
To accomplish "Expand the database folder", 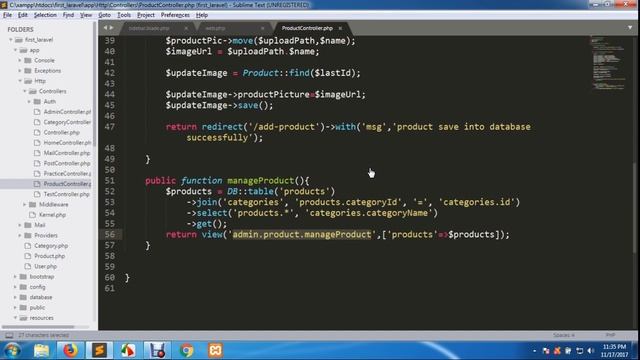I will pos(16,297).
